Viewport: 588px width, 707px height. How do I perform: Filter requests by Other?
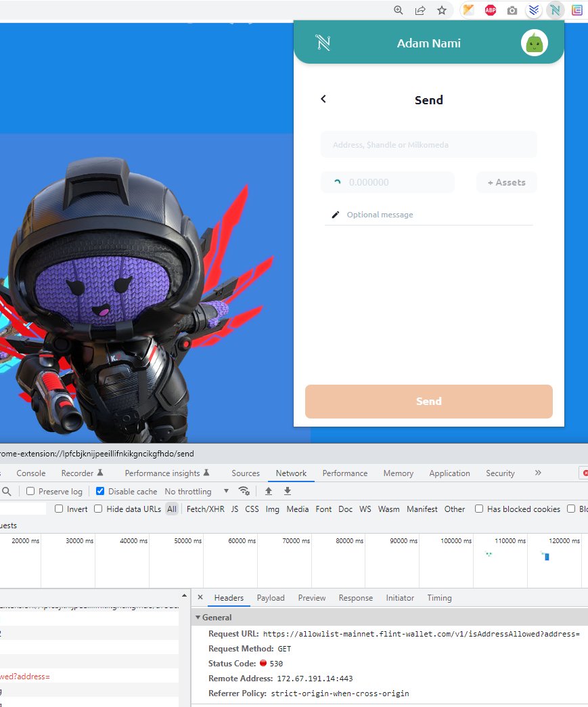pos(454,509)
